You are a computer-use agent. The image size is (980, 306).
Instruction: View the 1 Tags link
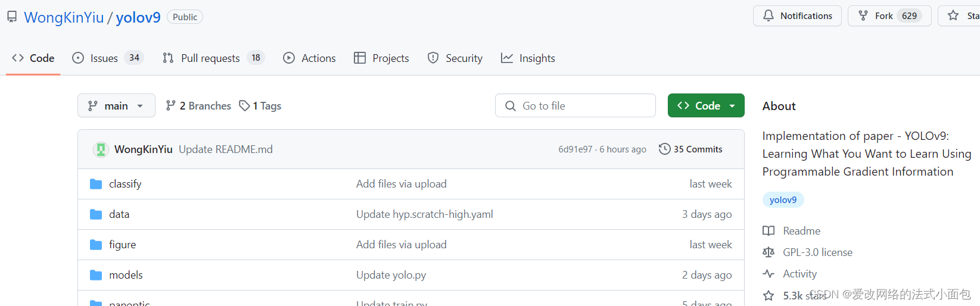click(260, 105)
